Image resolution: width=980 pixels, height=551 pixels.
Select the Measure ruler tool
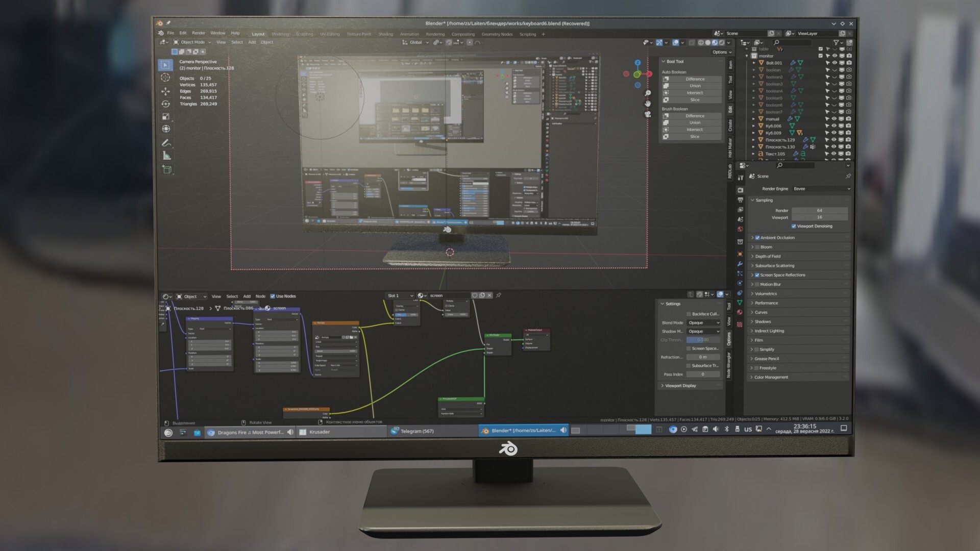166,156
